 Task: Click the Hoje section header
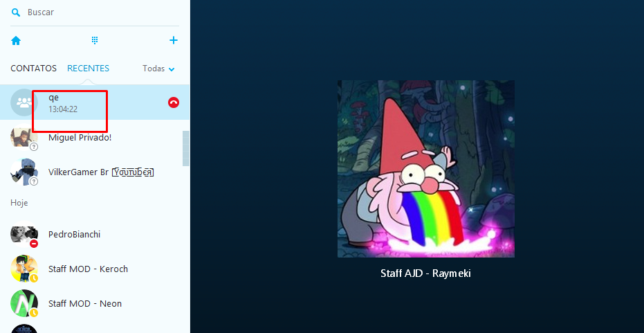pos(19,203)
